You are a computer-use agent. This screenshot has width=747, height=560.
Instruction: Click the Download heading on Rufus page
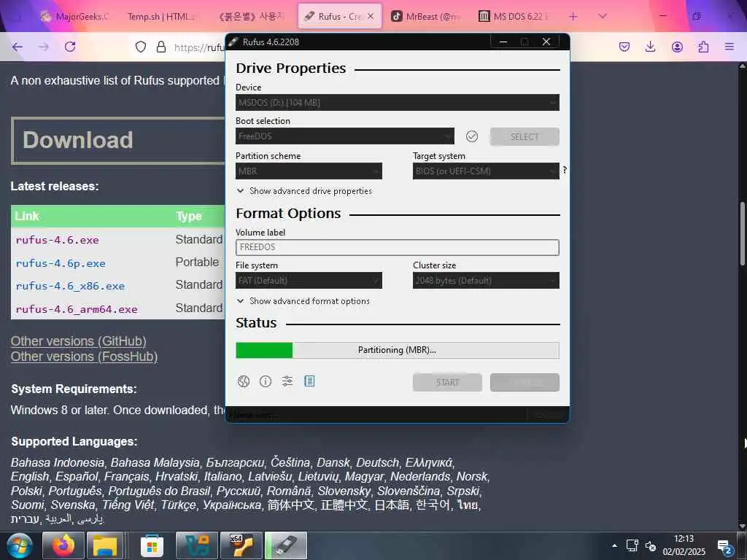[77, 140]
